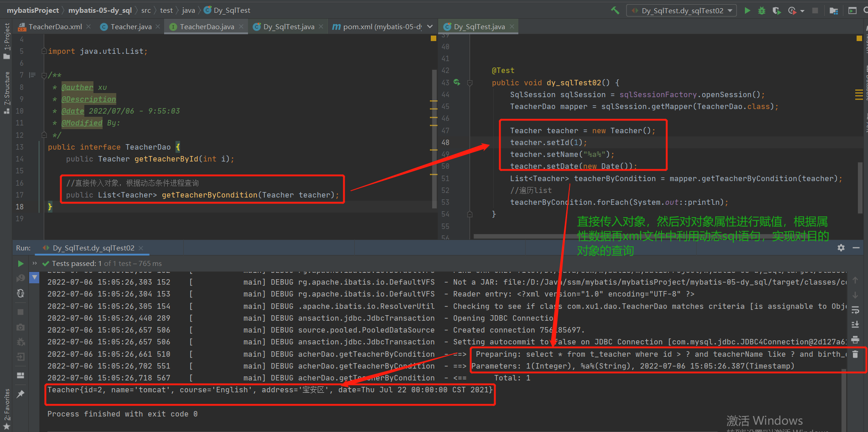Image resolution: width=868 pixels, height=432 pixels.
Task: Collapse the import block fold on line 5
Action: pyautogui.click(x=44, y=51)
